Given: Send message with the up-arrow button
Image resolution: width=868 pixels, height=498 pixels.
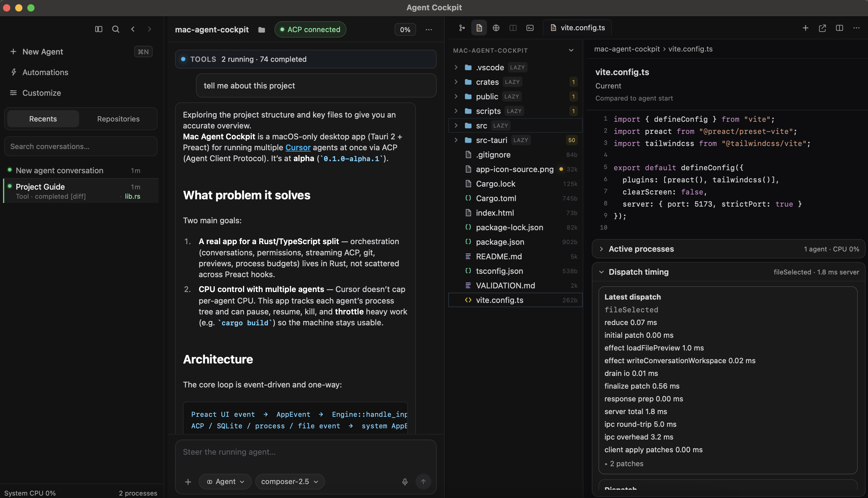Looking at the screenshot, I should (423, 482).
